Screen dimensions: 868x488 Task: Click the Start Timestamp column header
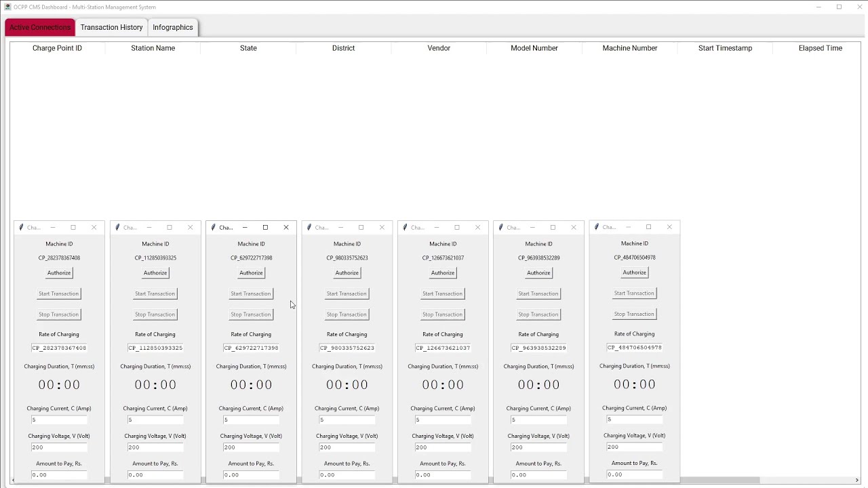coord(725,48)
